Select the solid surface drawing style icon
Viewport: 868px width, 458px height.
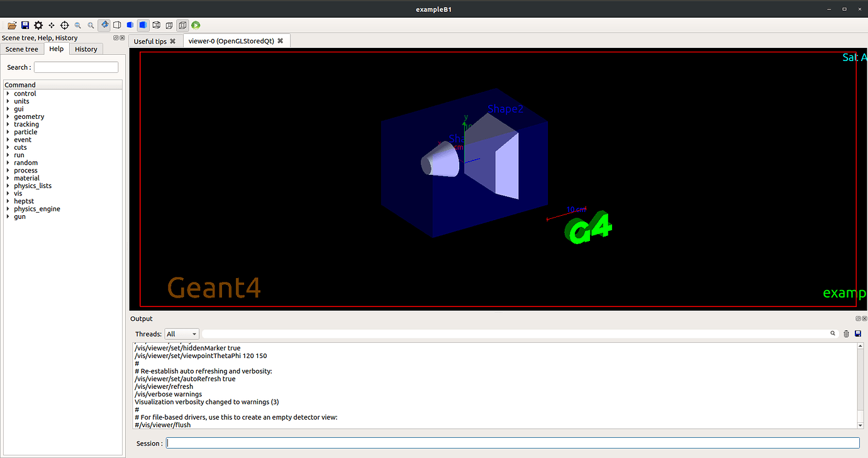pos(143,25)
